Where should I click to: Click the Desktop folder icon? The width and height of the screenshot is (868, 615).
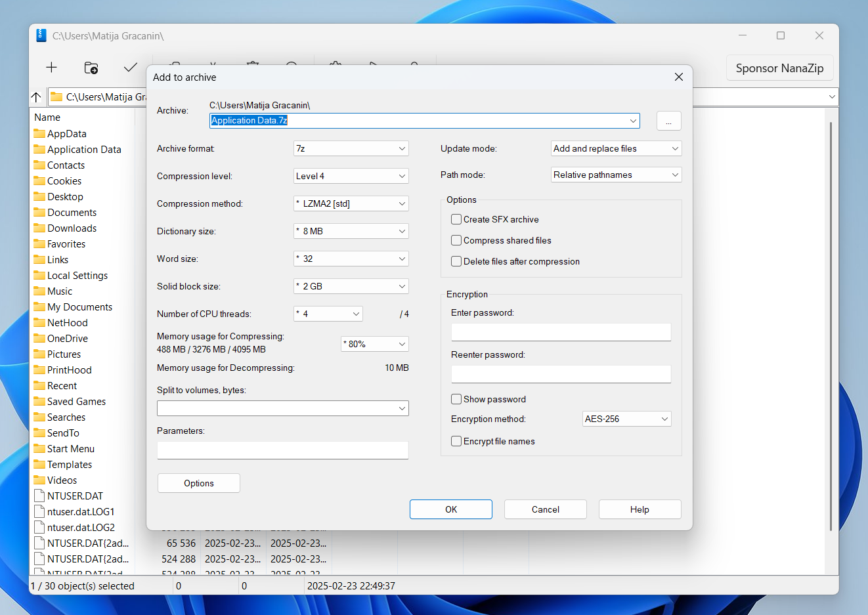[39, 196]
